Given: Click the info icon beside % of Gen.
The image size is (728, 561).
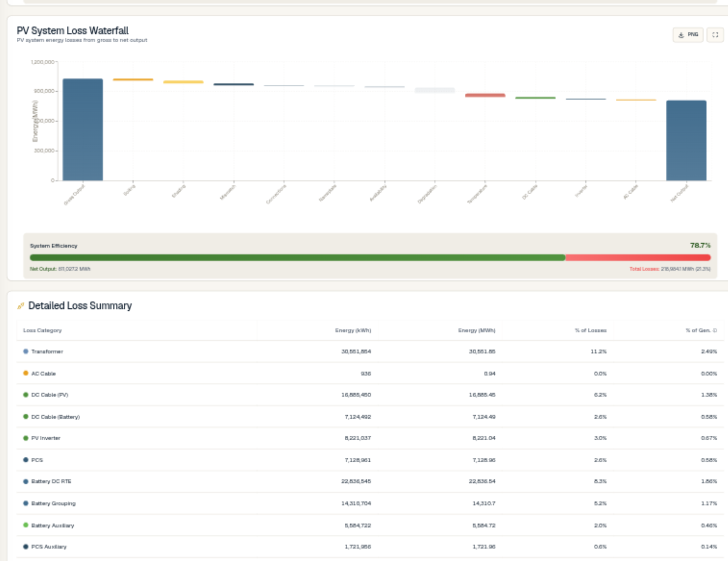Looking at the screenshot, I should point(715,330).
